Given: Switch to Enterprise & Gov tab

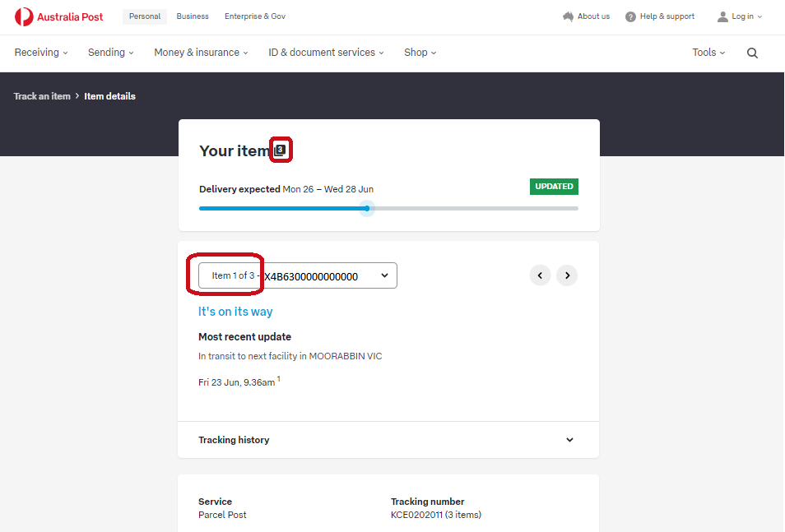Looking at the screenshot, I should 255,16.
